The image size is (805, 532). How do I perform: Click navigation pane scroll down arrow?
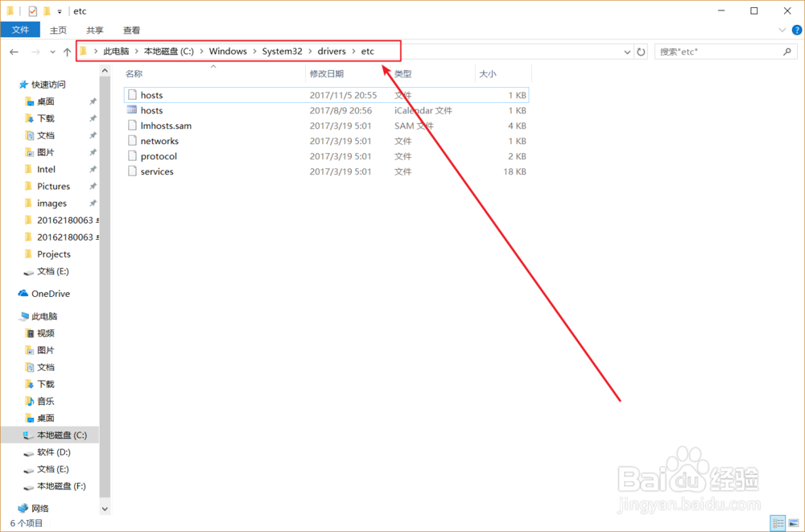pyautogui.click(x=105, y=509)
